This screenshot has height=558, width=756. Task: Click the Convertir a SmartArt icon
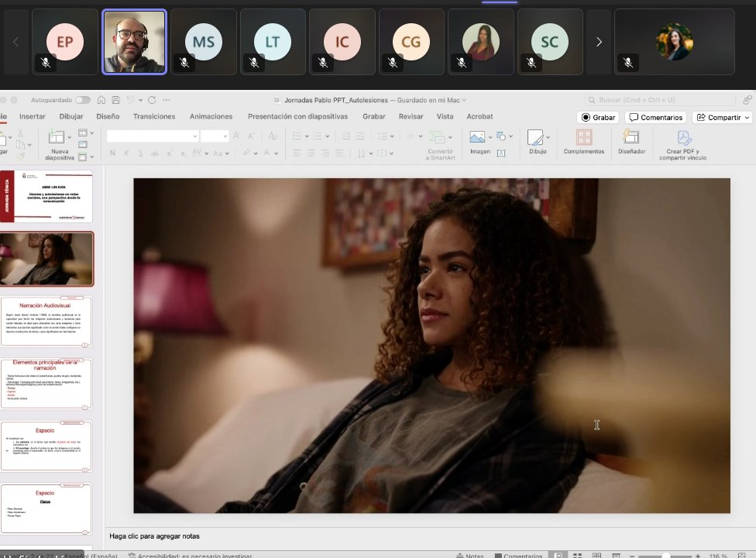(438, 137)
